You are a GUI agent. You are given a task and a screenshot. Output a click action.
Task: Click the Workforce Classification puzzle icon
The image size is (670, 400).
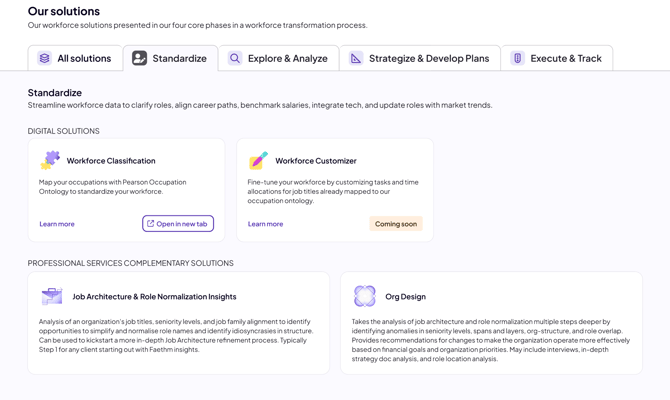[50, 160]
